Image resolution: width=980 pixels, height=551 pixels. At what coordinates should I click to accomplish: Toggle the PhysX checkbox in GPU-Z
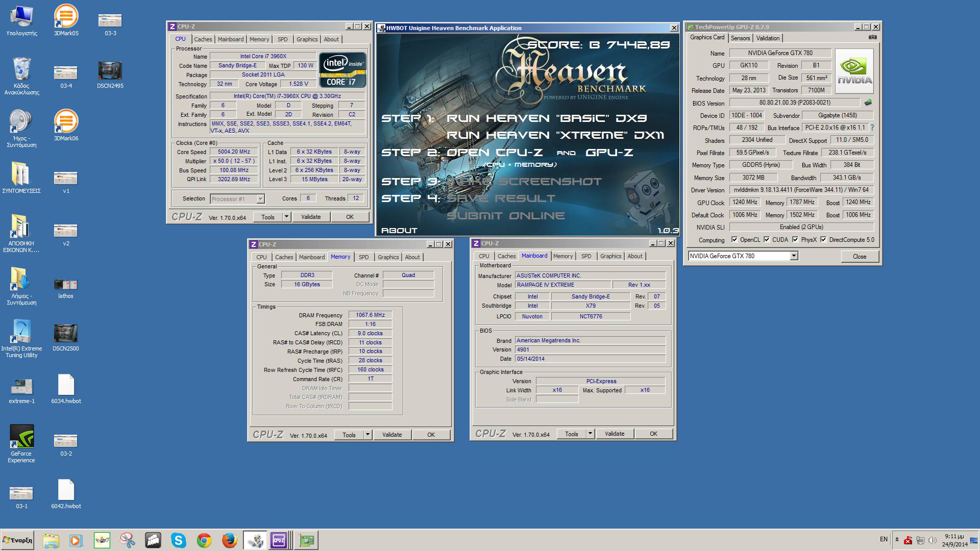coord(795,239)
